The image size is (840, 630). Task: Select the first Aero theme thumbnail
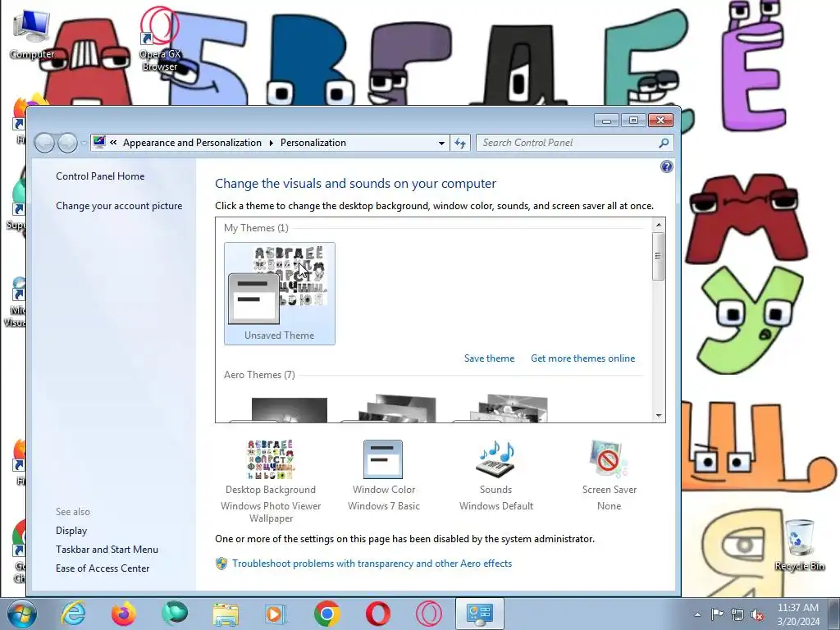coord(279,410)
